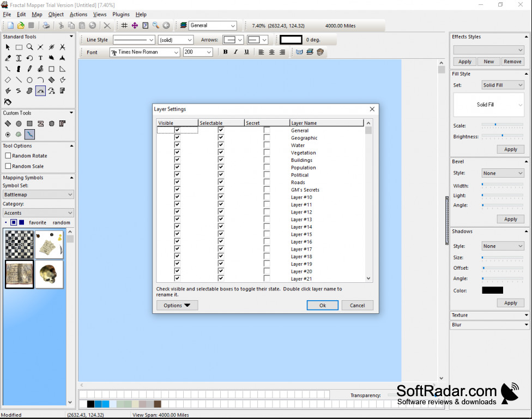Open the Times New Roman font dropdown

click(176, 52)
